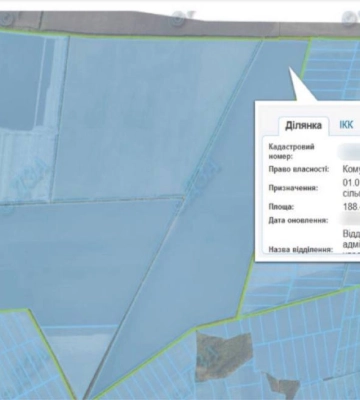Click the Призначення value starting with 01.0

coord(351,188)
